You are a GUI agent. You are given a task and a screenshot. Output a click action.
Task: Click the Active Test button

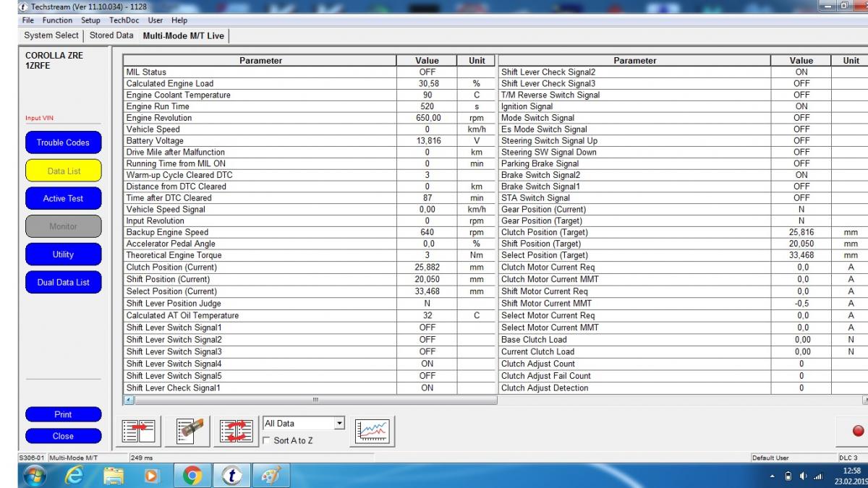click(63, 199)
